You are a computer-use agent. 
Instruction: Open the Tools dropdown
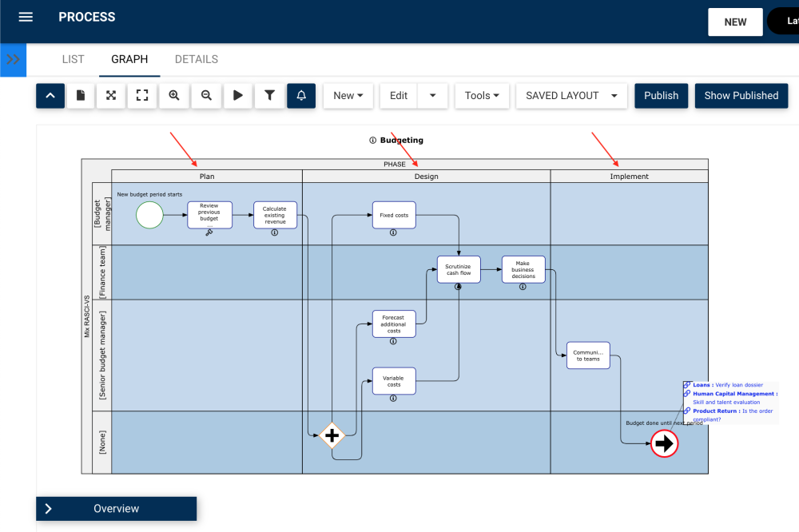tap(482, 95)
